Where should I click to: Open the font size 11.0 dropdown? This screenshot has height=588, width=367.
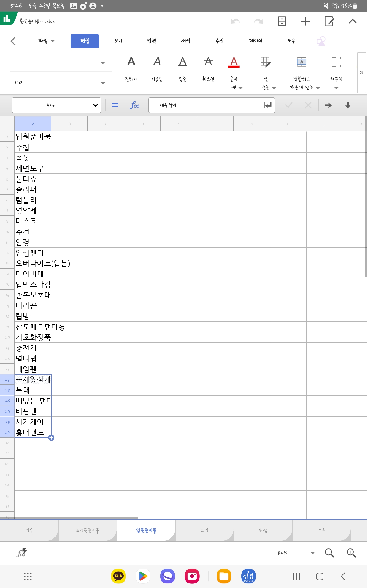(103, 83)
